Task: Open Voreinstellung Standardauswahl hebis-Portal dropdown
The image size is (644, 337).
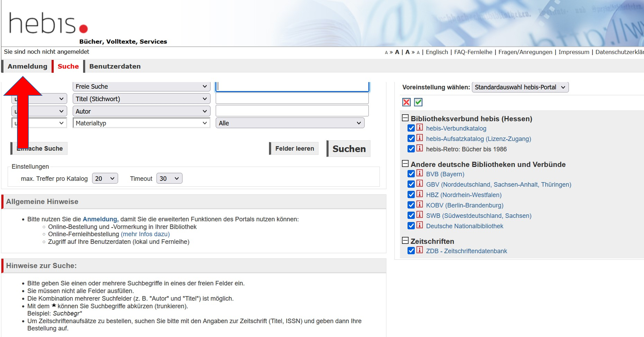Action: pyautogui.click(x=520, y=87)
